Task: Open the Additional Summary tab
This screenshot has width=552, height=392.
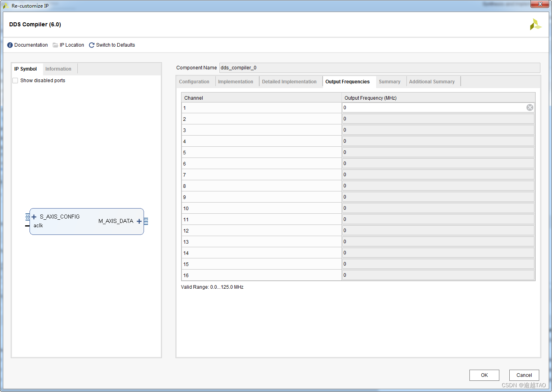Action: tap(432, 82)
